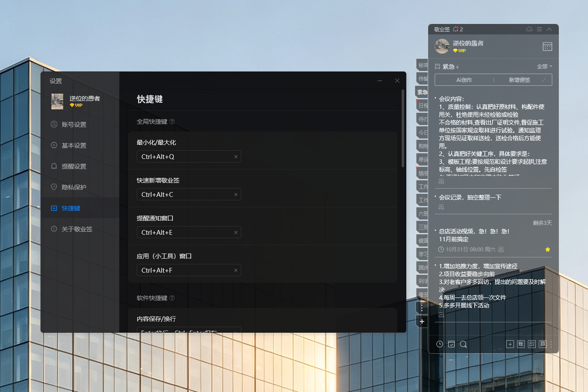The height and width of the screenshot is (392, 588).
Task: Open the 全部 filter dropdown
Action: click(544, 66)
